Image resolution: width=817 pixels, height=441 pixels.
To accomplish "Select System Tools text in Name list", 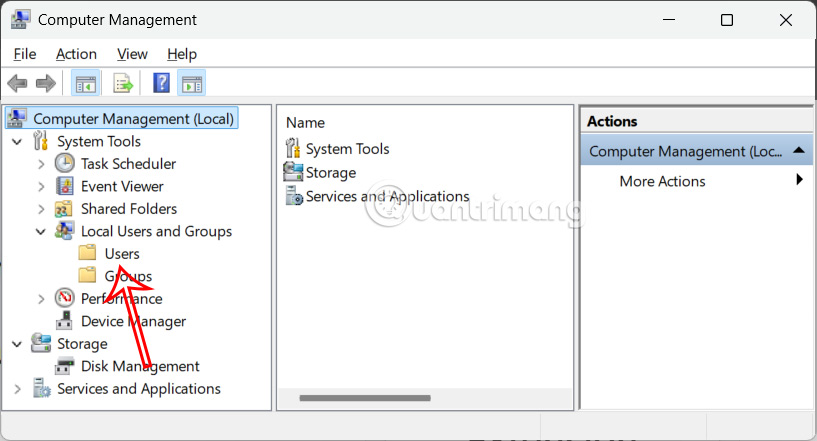I will pos(348,149).
